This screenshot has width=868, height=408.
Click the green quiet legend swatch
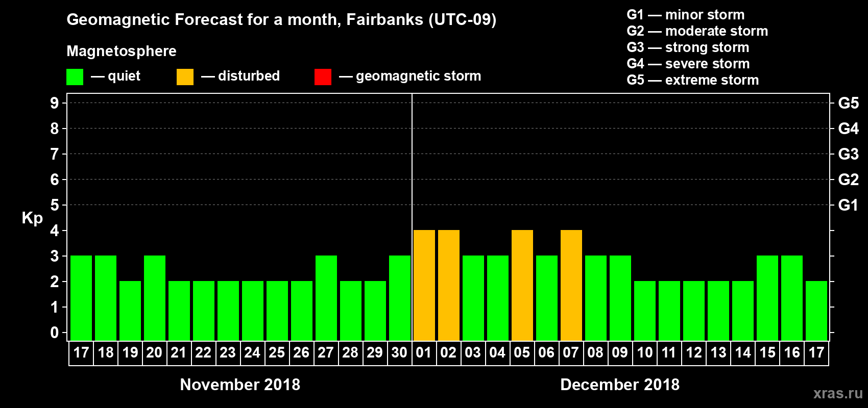[75, 77]
